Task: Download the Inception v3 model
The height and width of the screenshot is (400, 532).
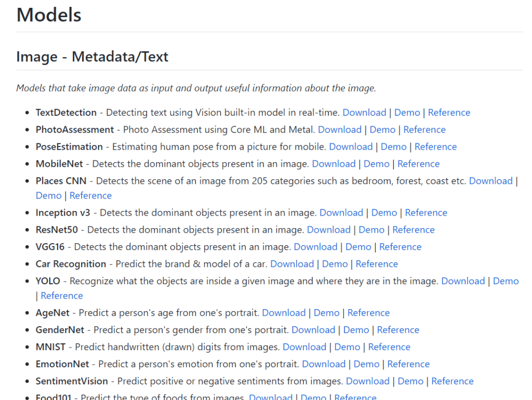Action: (341, 212)
